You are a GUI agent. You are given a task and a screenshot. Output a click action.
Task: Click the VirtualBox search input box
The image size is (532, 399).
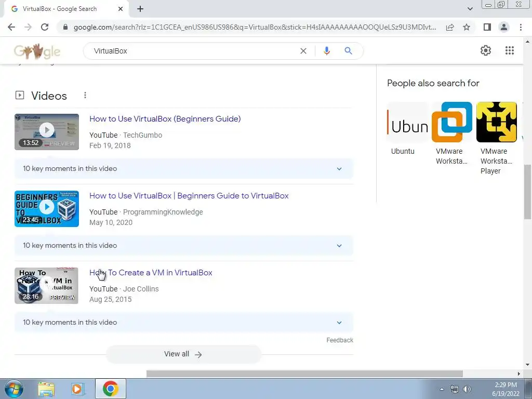coord(193,51)
